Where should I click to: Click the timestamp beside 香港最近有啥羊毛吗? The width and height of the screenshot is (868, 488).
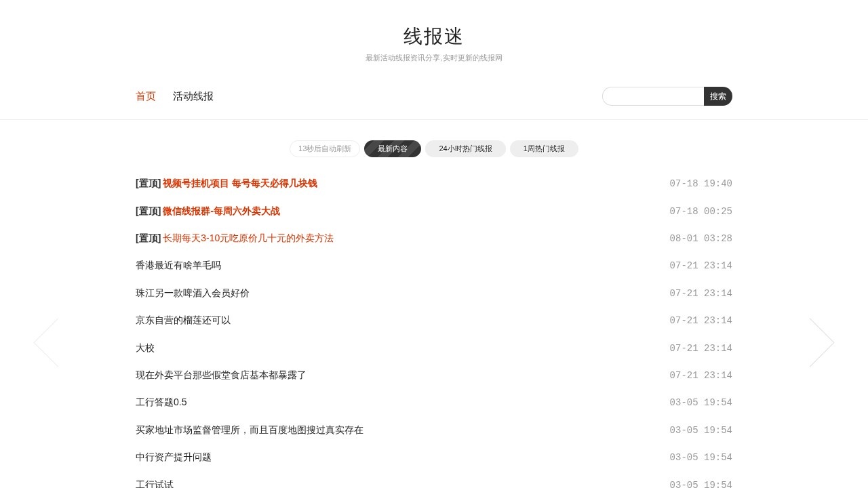tap(701, 266)
